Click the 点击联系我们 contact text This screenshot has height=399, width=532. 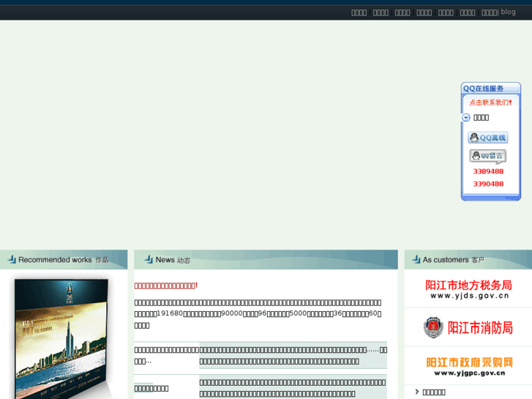tap(490, 102)
